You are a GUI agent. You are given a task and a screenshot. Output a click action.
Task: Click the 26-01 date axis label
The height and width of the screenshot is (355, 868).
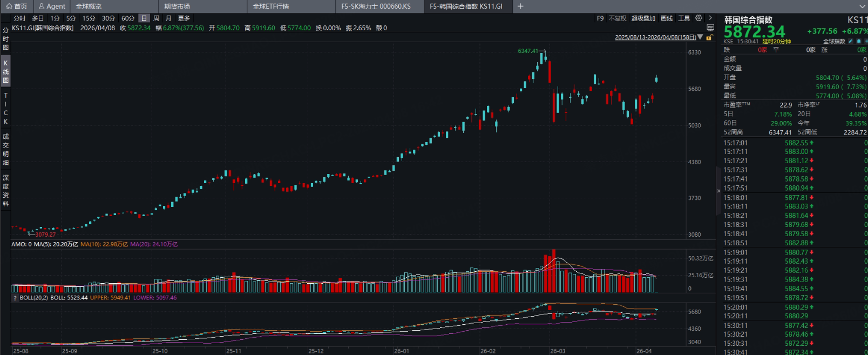[x=402, y=351]
